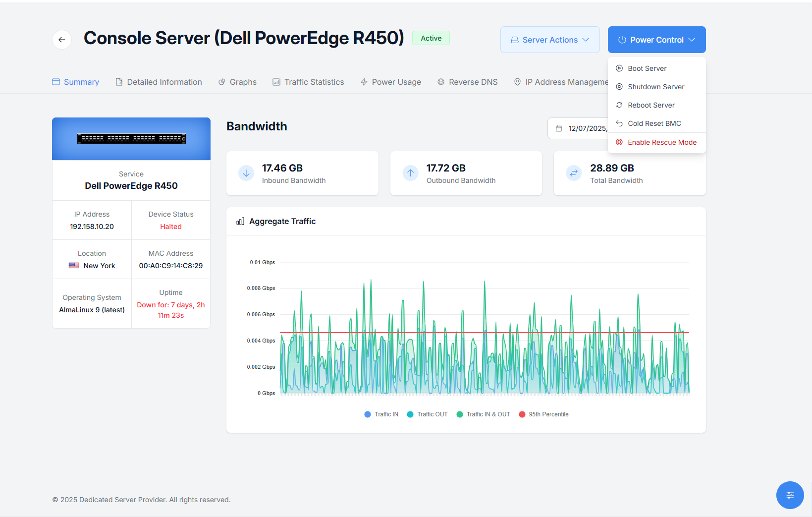Click the IP address 192.158.10.20
The width and height of the screenshot is (812, 517).
pos(92,227)
